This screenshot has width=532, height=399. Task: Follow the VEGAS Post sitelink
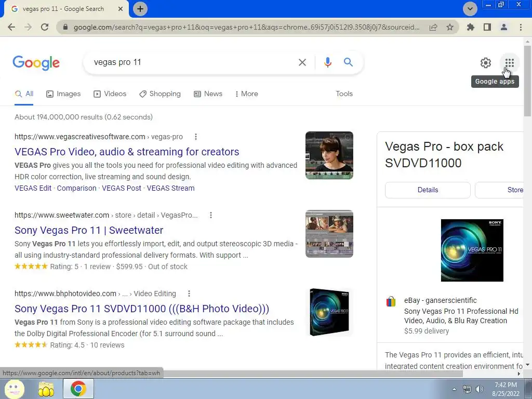(x=122, y=188)
